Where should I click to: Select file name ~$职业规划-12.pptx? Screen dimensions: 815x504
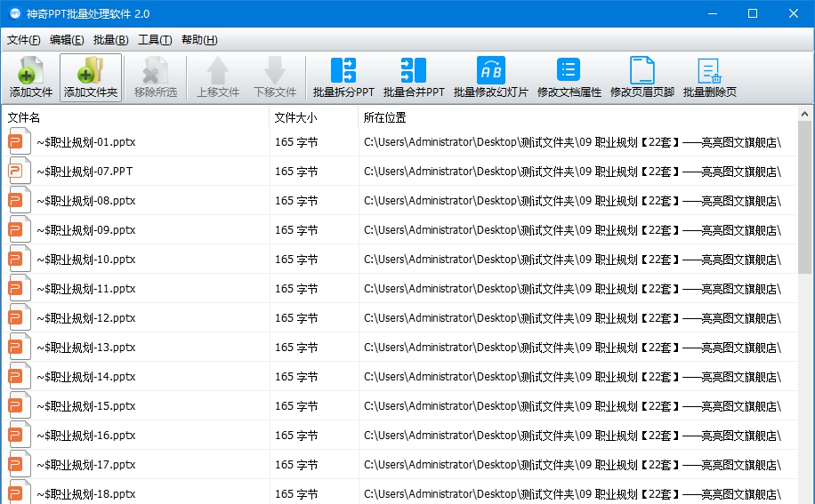86,318
